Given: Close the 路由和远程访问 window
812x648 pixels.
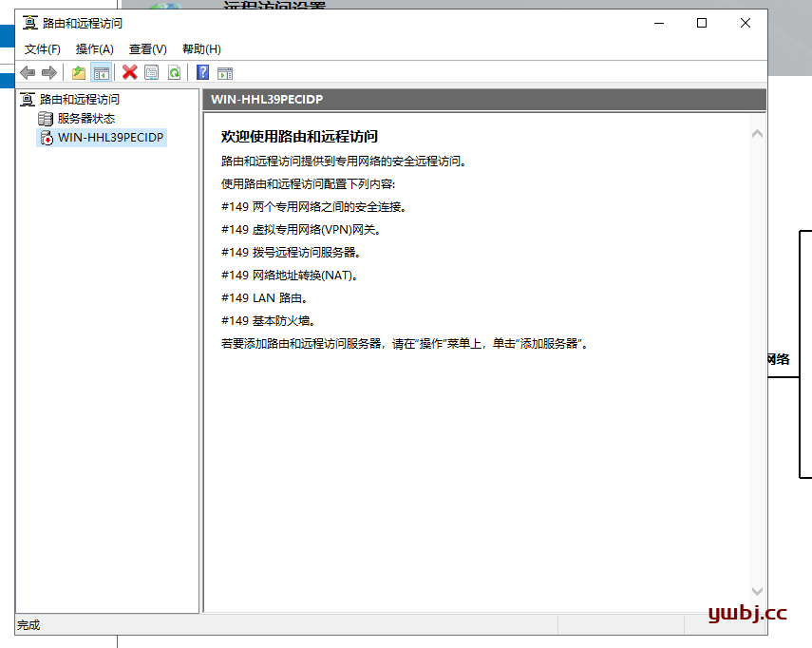Looking at the screenshot, I should pyautogui.click(x=746, y=23).
